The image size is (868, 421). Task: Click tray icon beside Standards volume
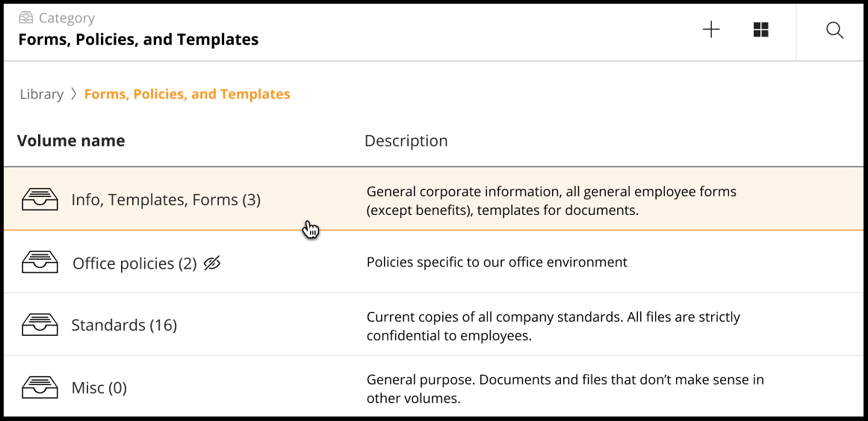click(x=40, y=325)
